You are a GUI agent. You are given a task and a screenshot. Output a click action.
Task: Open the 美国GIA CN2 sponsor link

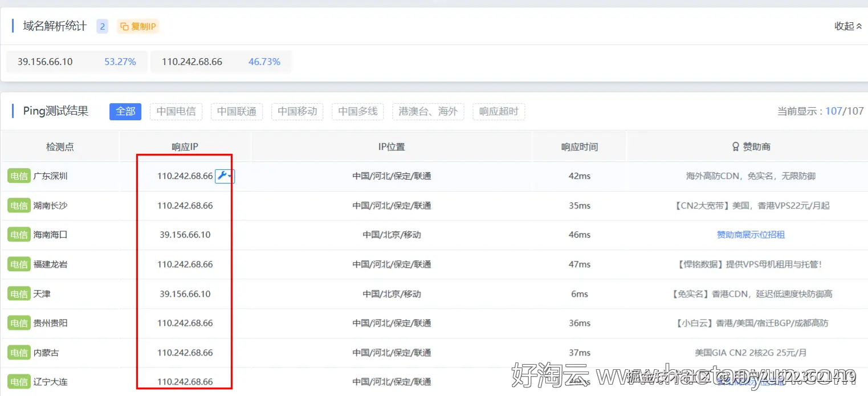pos(751,353)
